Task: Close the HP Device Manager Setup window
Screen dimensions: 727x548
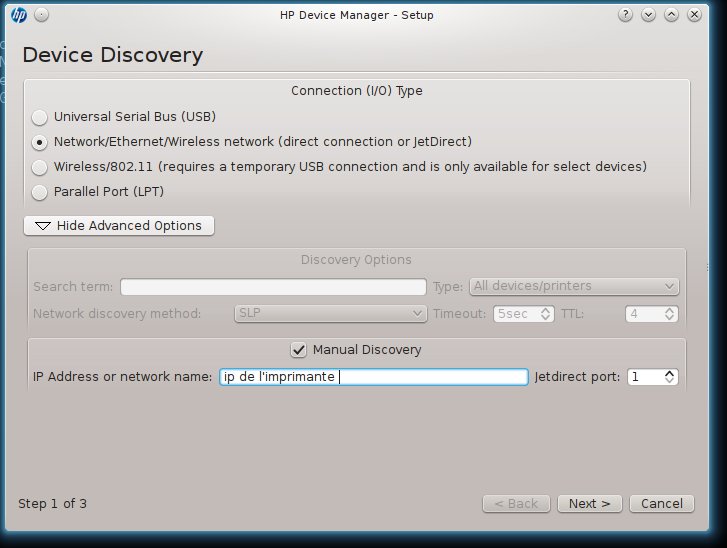Action: (x=694, y=15)
